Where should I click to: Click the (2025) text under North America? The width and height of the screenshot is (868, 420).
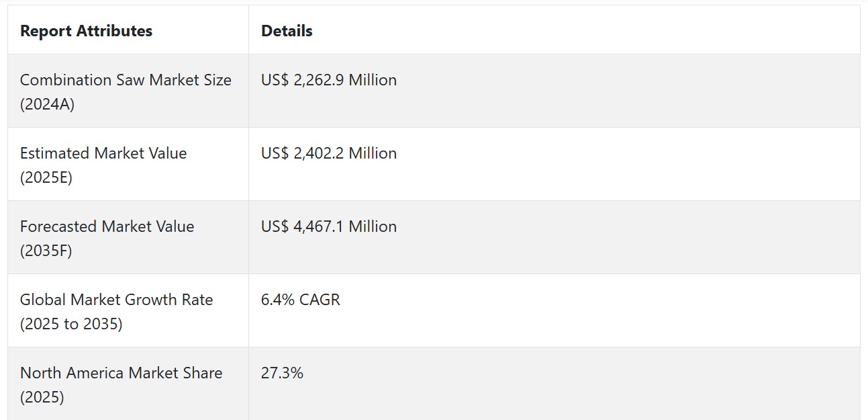tap(42, 398)
